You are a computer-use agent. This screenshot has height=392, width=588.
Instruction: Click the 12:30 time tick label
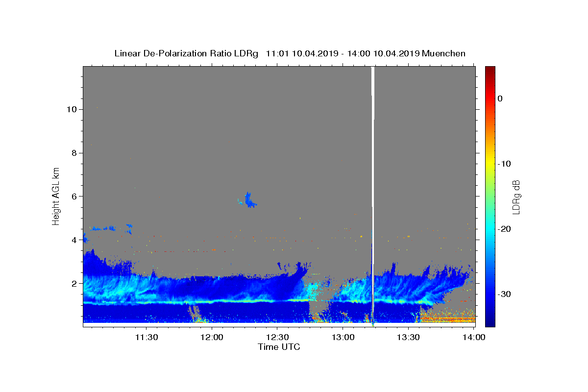[277, 337]
